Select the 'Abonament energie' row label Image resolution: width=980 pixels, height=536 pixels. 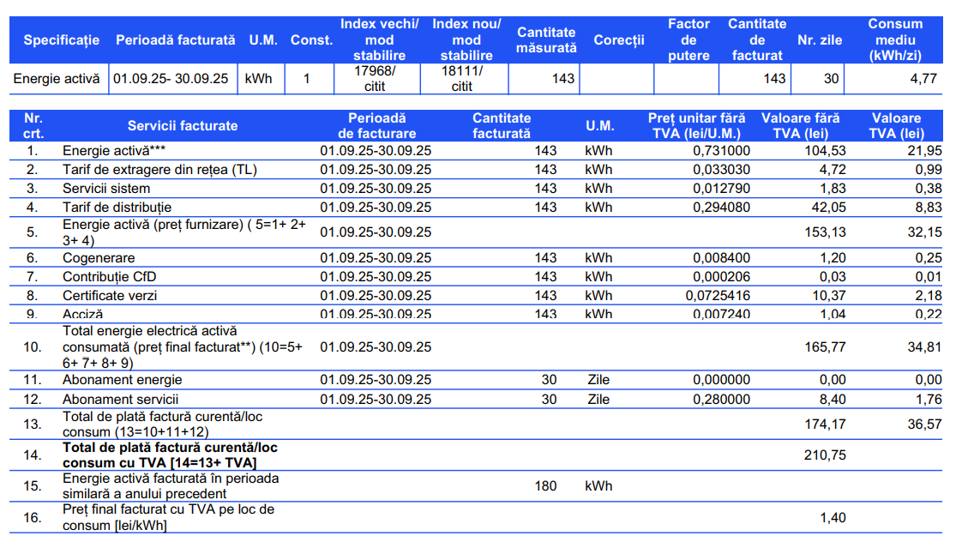coord(122,380)
